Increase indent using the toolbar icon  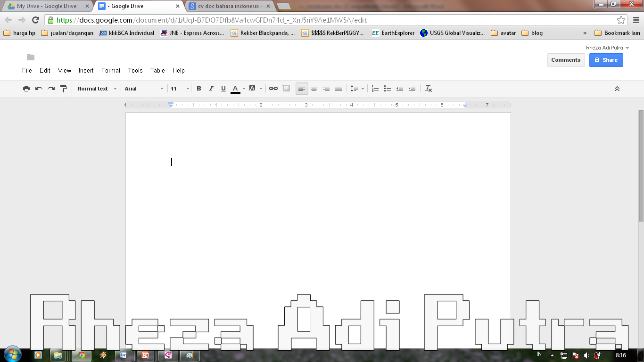[x=412, y=89]
